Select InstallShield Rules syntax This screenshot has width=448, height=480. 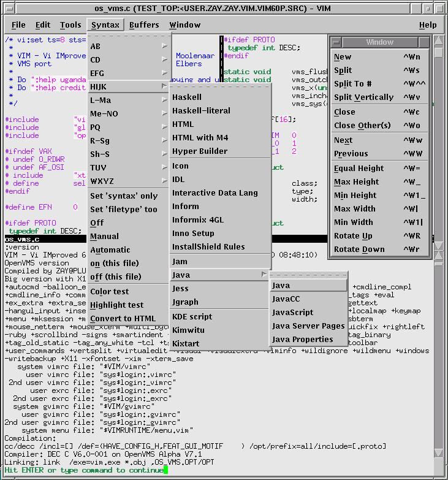point(220,246)
